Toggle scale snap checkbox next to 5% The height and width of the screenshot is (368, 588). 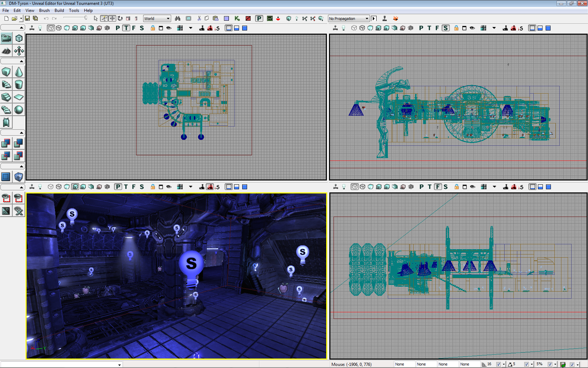[x=550, y=364]
